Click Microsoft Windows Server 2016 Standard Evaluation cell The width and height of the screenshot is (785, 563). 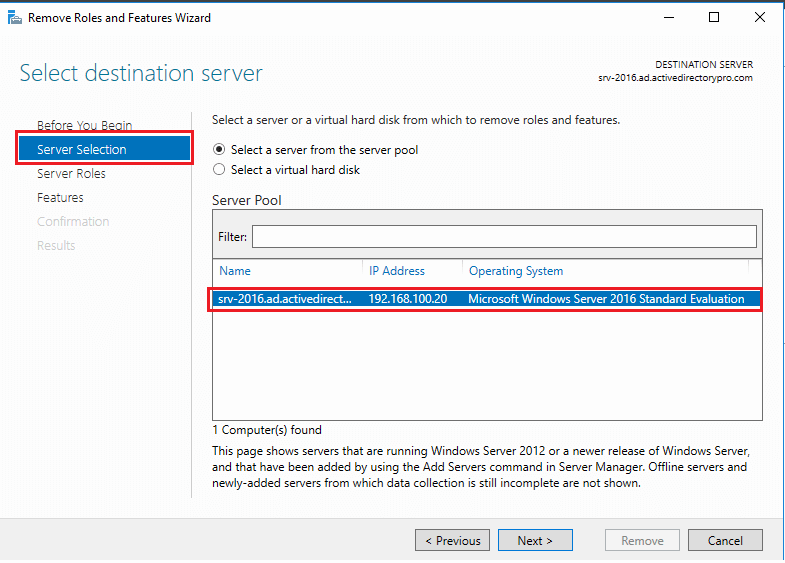coord(606,299)
